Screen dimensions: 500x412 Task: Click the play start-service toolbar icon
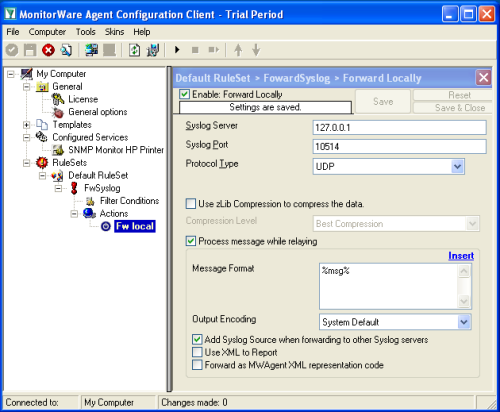(177, 50)
